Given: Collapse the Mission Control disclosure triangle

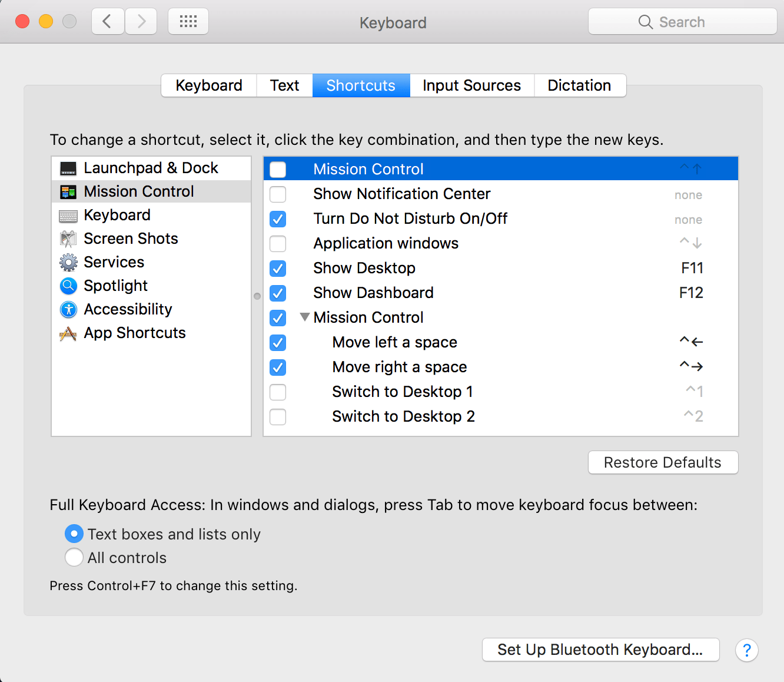Looking at the screenshot, I should [x=304, y=317].
